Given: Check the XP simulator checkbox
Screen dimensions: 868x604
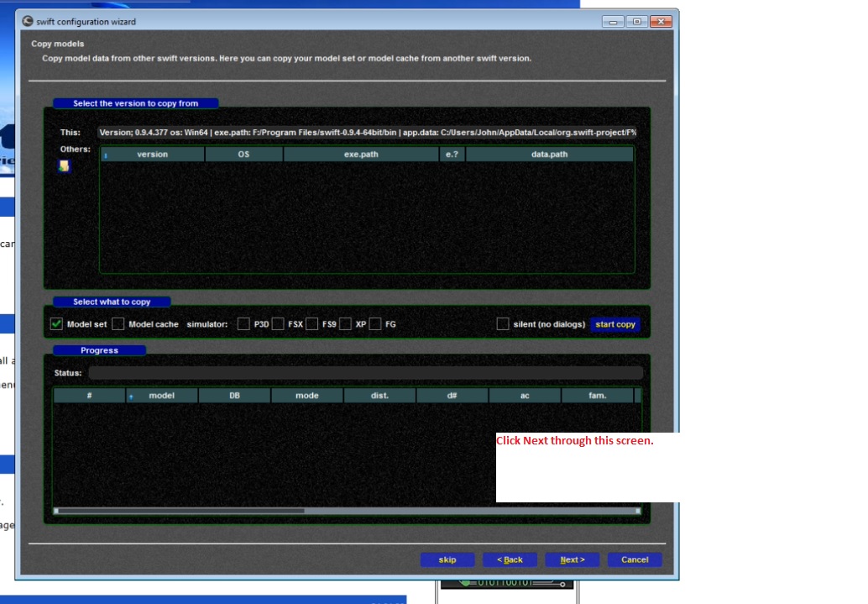Looking at the screenshot, I should pos(345,324).
